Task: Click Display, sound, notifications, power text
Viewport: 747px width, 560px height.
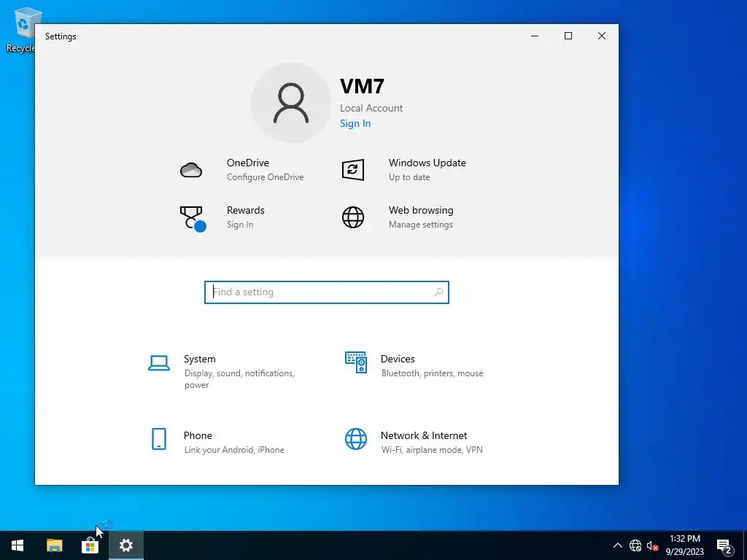Action: pos(239,379)
